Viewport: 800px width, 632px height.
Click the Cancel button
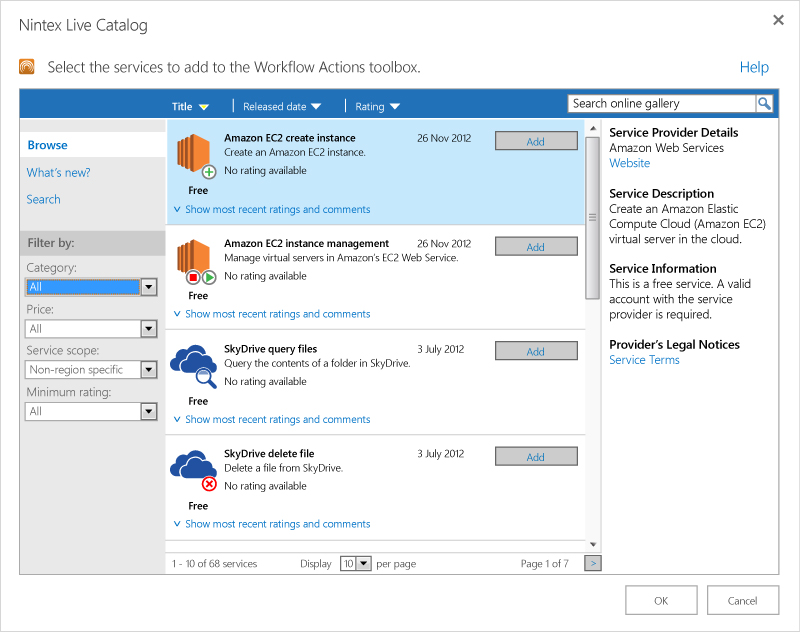[x=743, y=600]
